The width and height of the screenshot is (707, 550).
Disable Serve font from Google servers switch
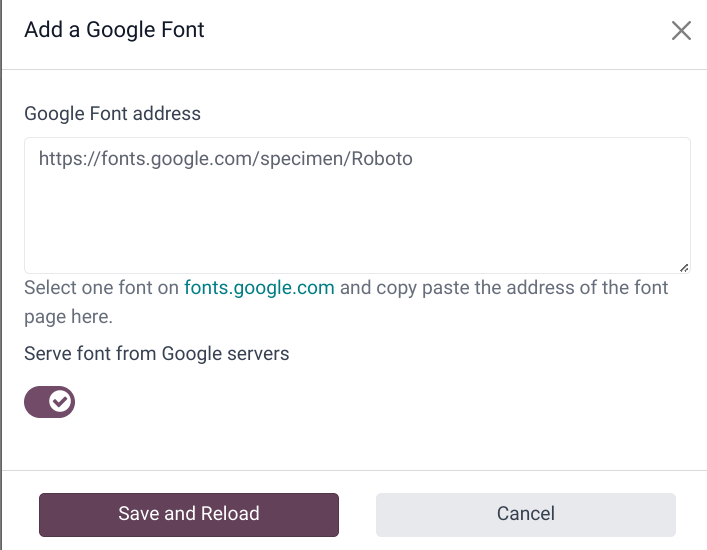tap(50, 402)
